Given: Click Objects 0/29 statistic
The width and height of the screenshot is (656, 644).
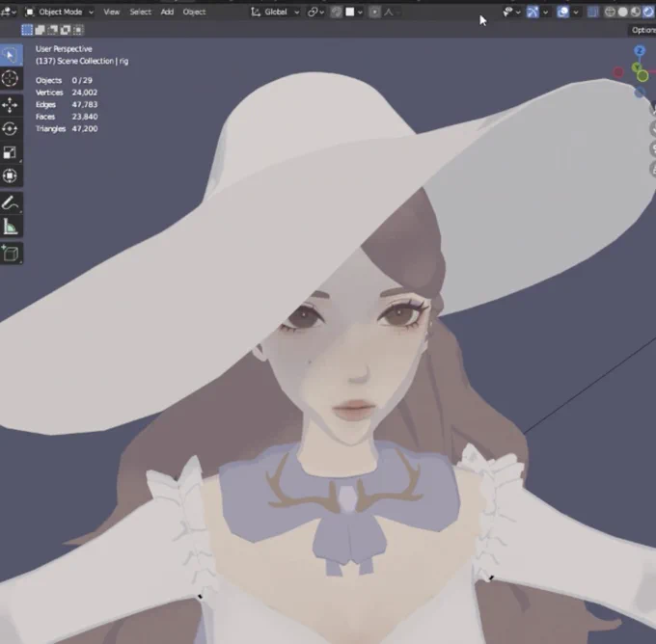Looking at the screenshot, I should (64, 80).
